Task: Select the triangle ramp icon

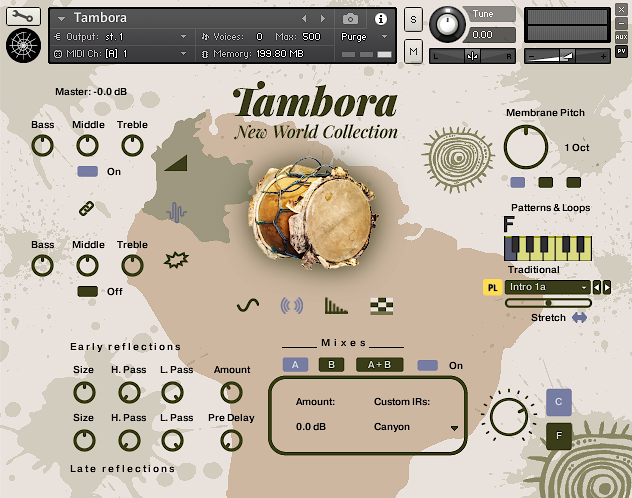Action: (x=176, y=163)
